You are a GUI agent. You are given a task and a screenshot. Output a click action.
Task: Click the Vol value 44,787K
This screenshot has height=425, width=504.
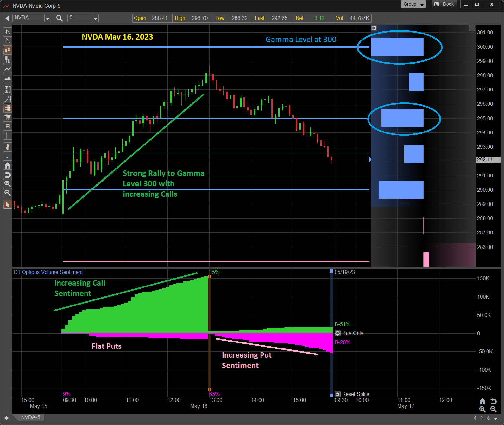(359, 18)
